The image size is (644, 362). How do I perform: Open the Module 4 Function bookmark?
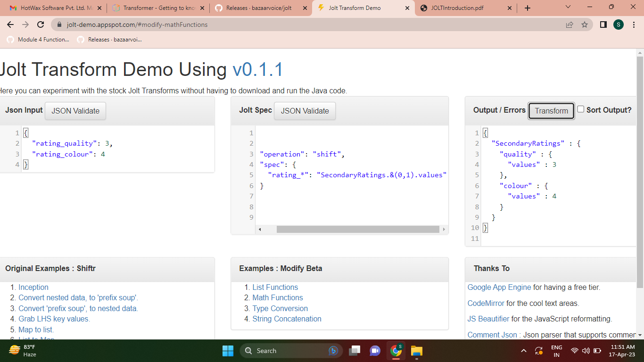[38, 40]
